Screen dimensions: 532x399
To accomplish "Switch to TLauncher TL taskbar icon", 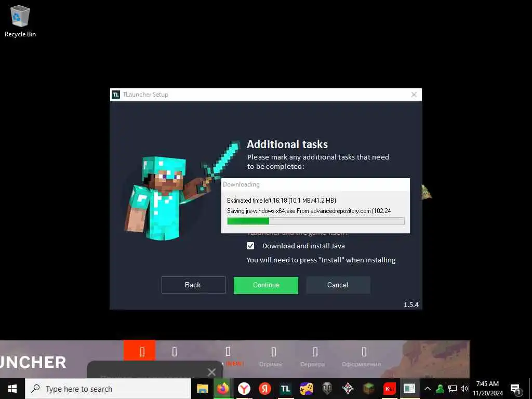I will point(285,389).
